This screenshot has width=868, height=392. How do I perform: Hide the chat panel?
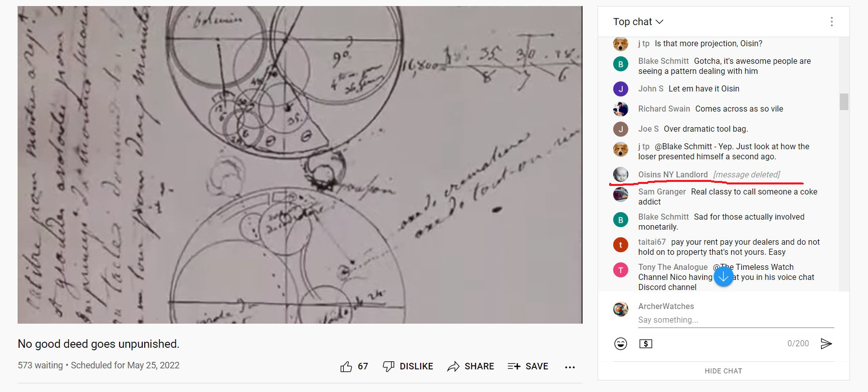click(x=723, y=371)
